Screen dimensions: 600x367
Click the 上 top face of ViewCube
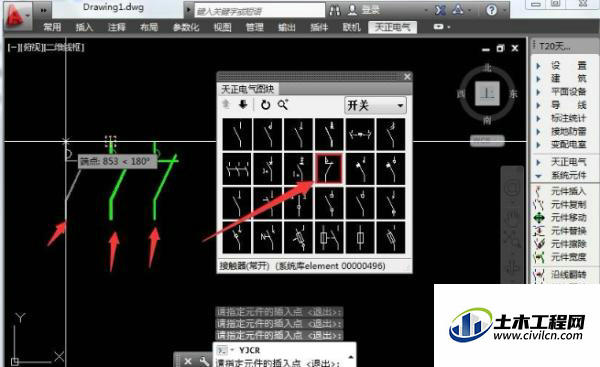487,93
